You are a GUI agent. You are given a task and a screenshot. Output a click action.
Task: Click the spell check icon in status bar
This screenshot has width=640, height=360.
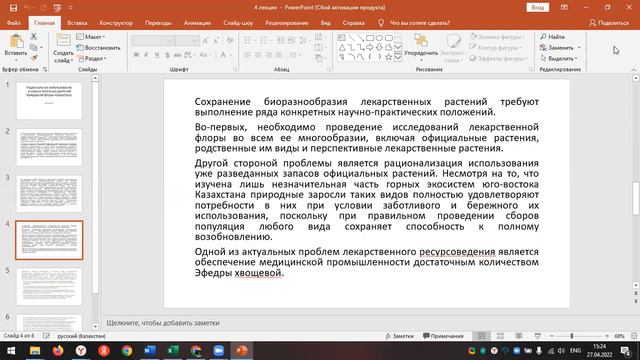point(46,336)
